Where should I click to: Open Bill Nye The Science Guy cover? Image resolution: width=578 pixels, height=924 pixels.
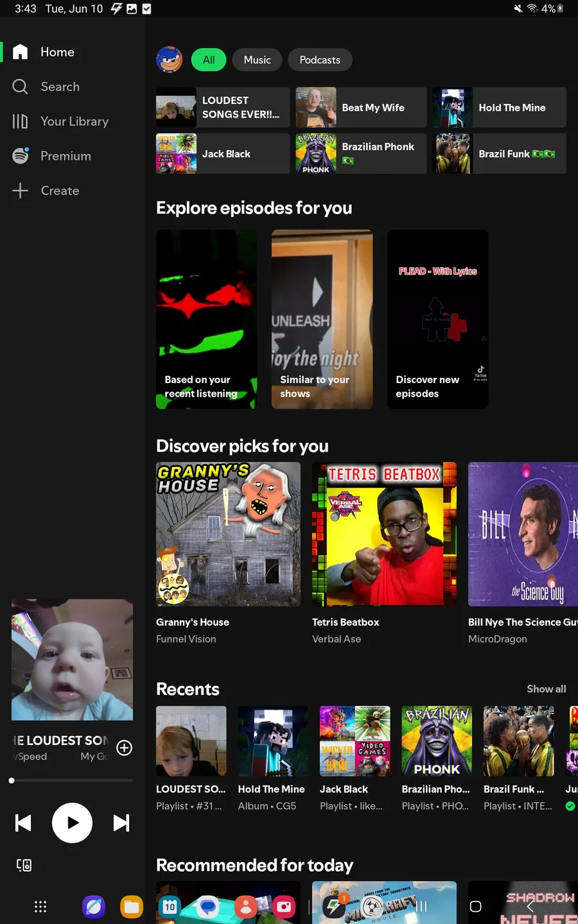tap(523, 534)
